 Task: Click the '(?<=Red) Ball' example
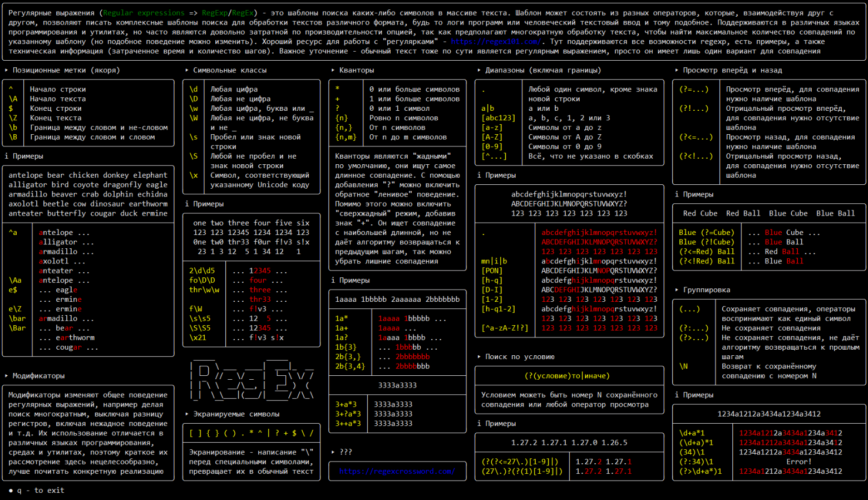(x=707, y=252)
